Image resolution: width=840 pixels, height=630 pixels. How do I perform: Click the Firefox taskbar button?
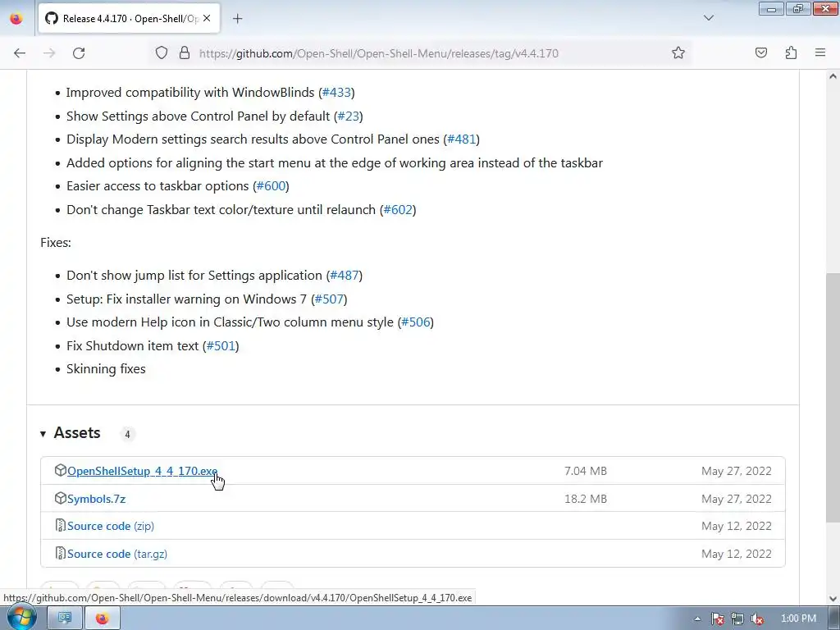(x=102, y=619)
